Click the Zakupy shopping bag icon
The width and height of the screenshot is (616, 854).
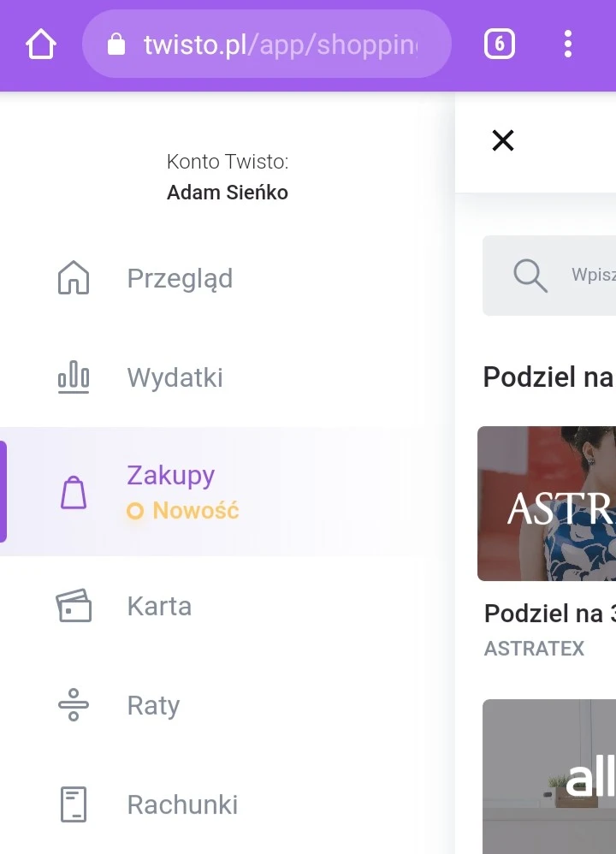click(x=74, y=492)
